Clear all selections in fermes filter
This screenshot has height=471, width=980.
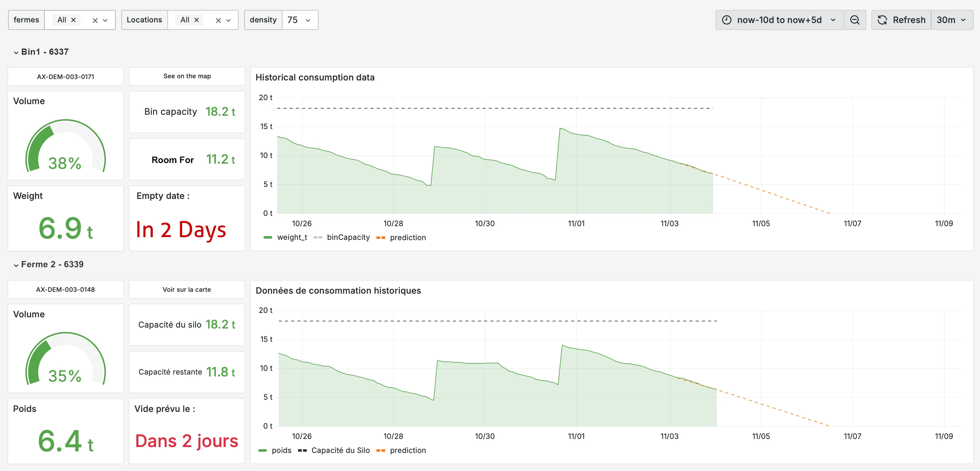95,20
